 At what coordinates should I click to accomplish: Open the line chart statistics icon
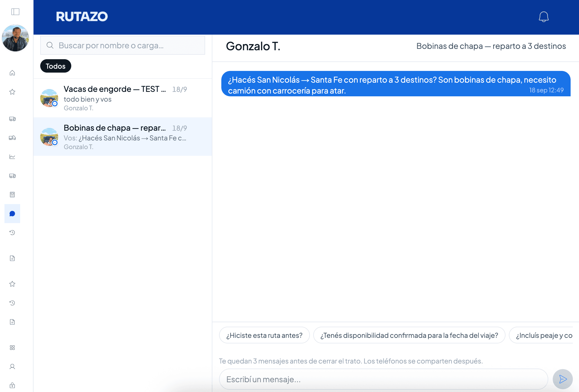click(12, 157)
